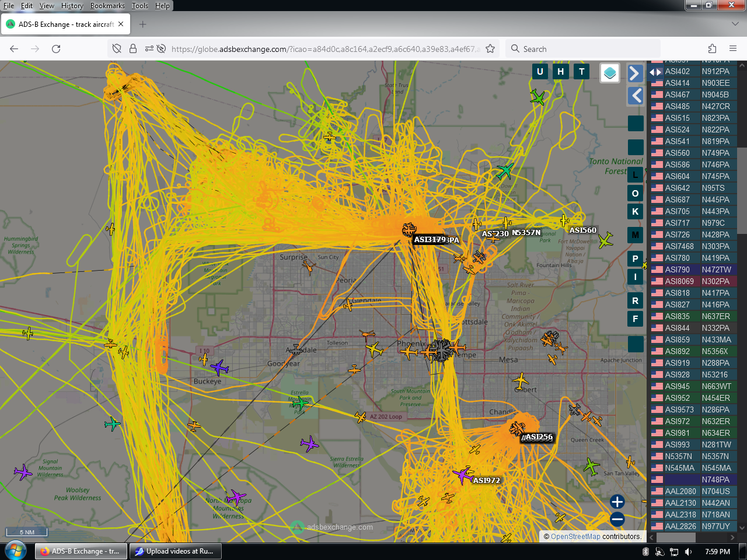The height and width of the screenshot is (560, 747).
Task: Click the browser Search field
Action: click(x=584, y=49)
